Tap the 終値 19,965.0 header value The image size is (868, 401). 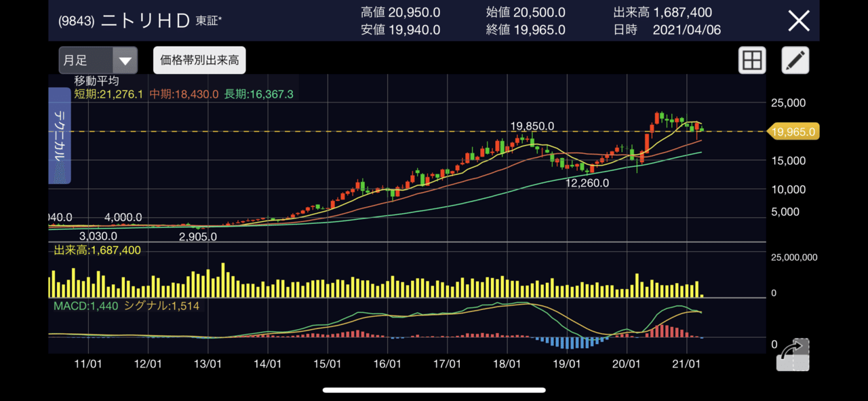click(x=526, y=30)
